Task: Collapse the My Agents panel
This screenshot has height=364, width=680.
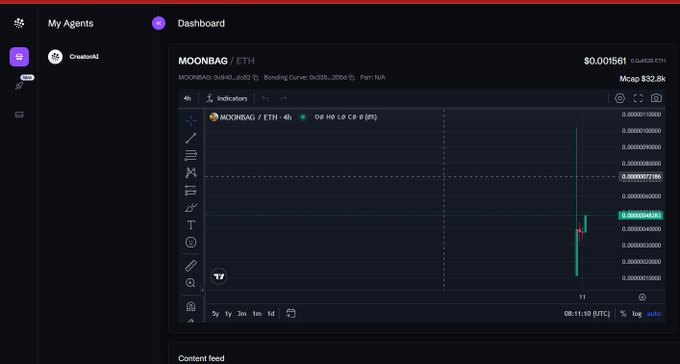Action: [x=159, y=23]
